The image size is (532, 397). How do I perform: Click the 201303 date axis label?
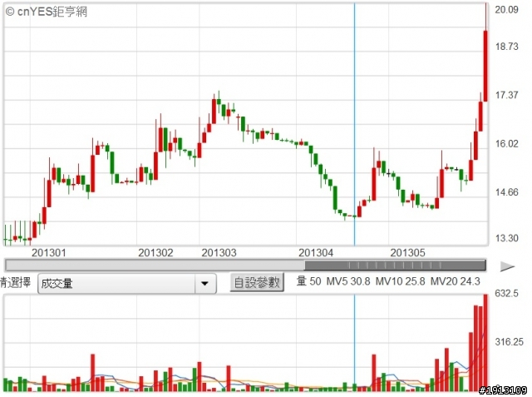tap(219, 253)
